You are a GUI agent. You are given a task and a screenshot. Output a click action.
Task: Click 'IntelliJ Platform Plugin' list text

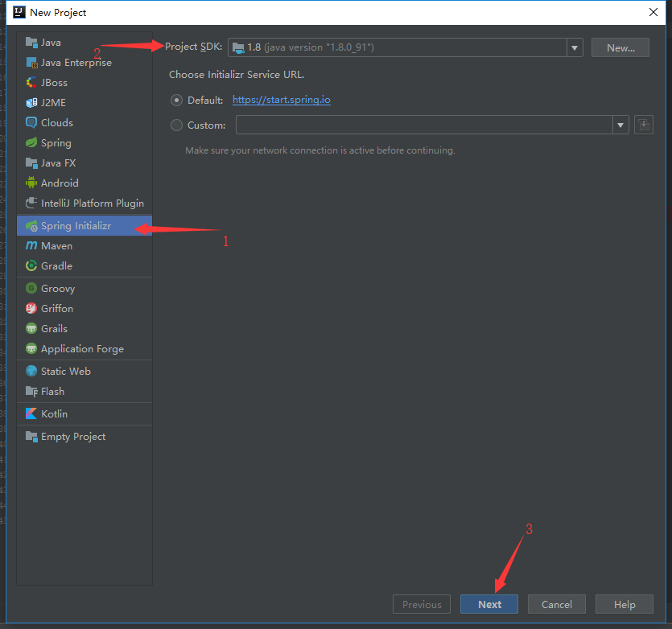(93, 203)
